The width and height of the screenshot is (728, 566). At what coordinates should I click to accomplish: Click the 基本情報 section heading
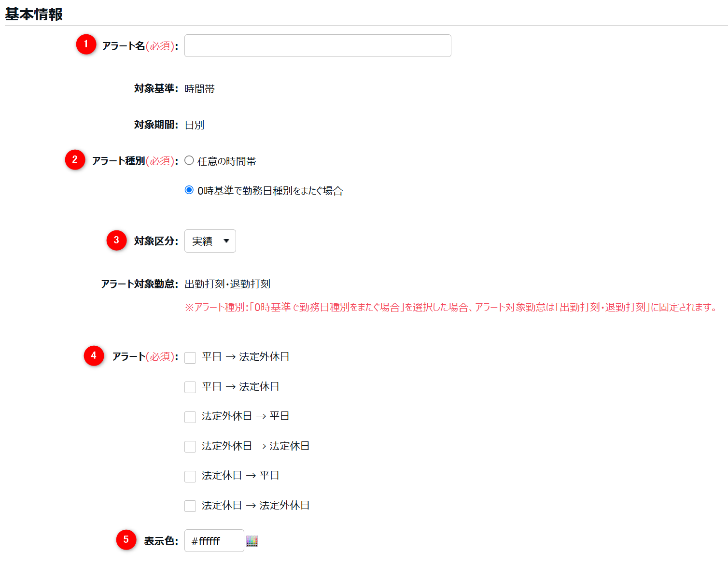click(x=34, y=14)
